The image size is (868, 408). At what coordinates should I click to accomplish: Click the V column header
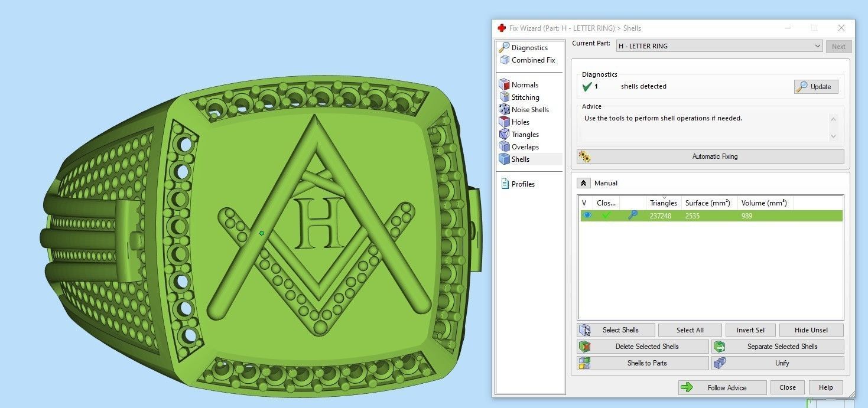point(586,203)
